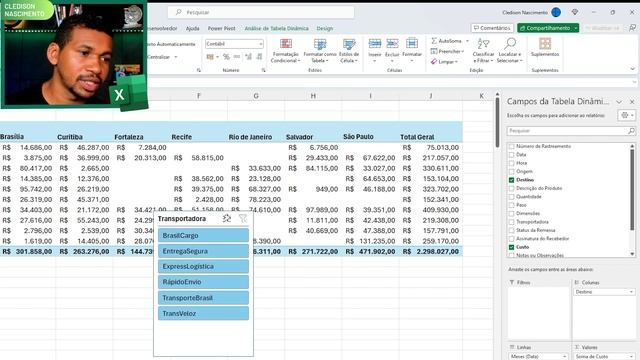
Task: Increase decimal places
Action: tap(248, 57)
